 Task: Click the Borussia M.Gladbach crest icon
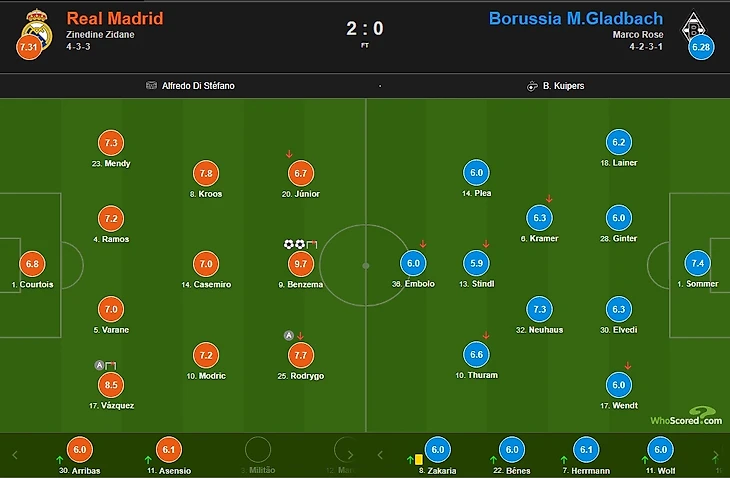694,28
